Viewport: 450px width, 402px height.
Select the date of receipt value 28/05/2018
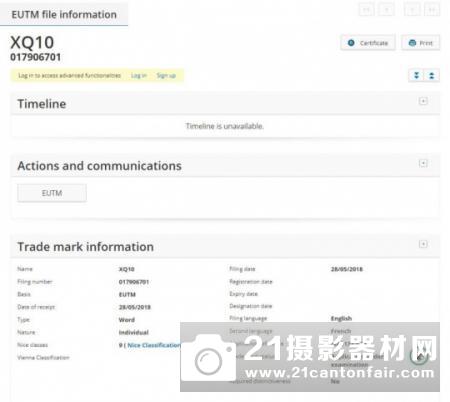pos(135,307)
